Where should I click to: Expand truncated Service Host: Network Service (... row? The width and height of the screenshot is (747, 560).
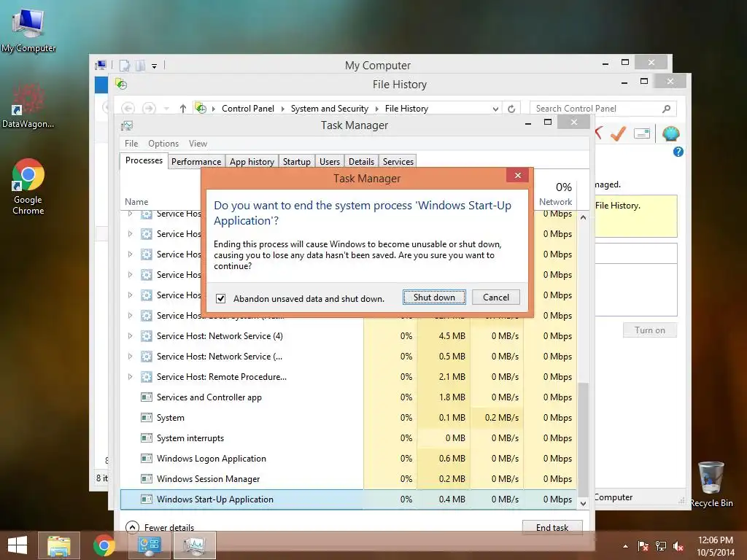[x=130, y=356]
